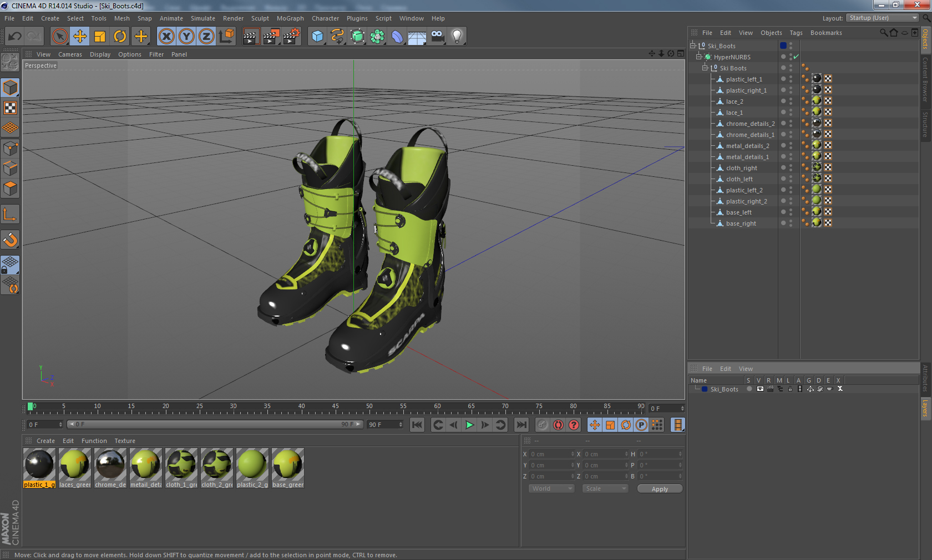This screenshot has width=932, height=560.
Task: Toggle visibility dot of base_right
Action: (783, 223)
